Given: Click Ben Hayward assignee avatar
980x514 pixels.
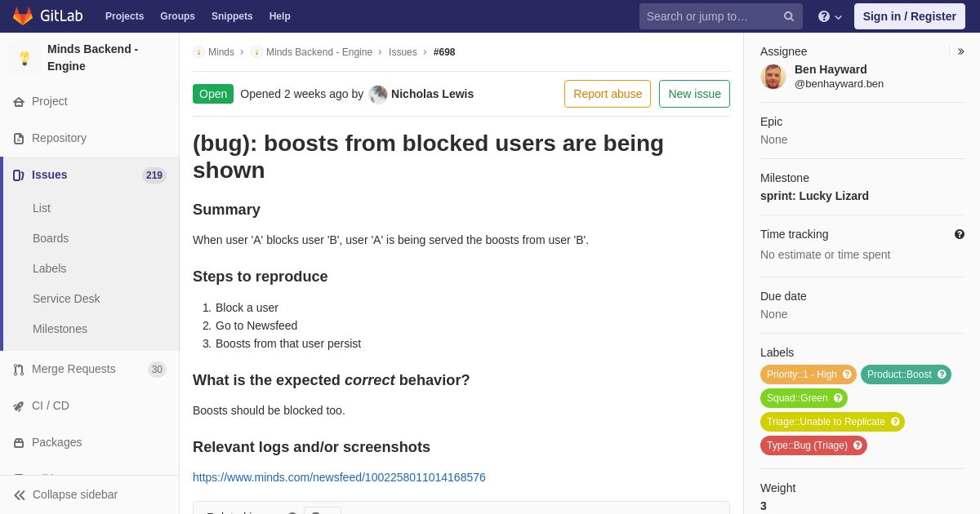Looking at the screenshot, I should 773,77.
